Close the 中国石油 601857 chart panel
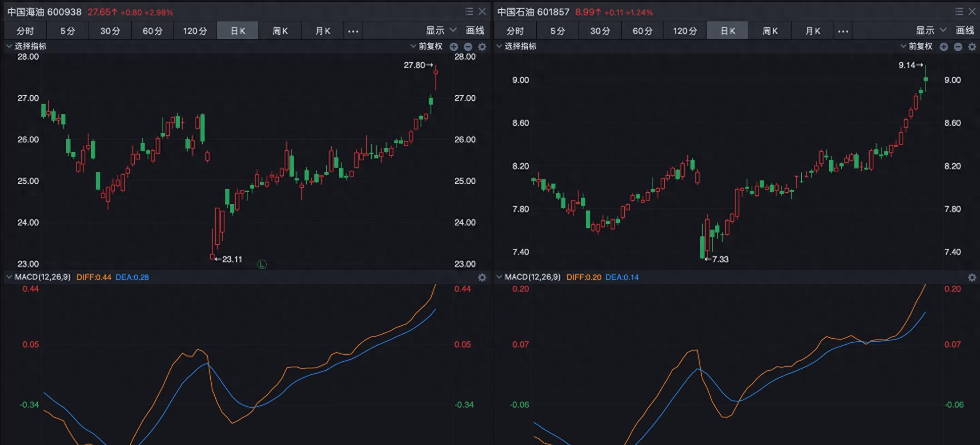980x445 pixels. coord(972,12)
